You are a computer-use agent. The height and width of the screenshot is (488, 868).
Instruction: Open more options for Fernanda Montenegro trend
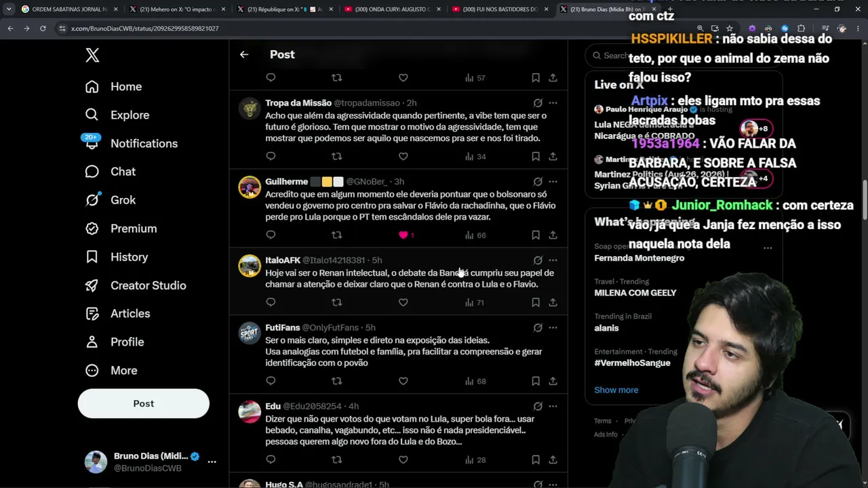[768, 248]
